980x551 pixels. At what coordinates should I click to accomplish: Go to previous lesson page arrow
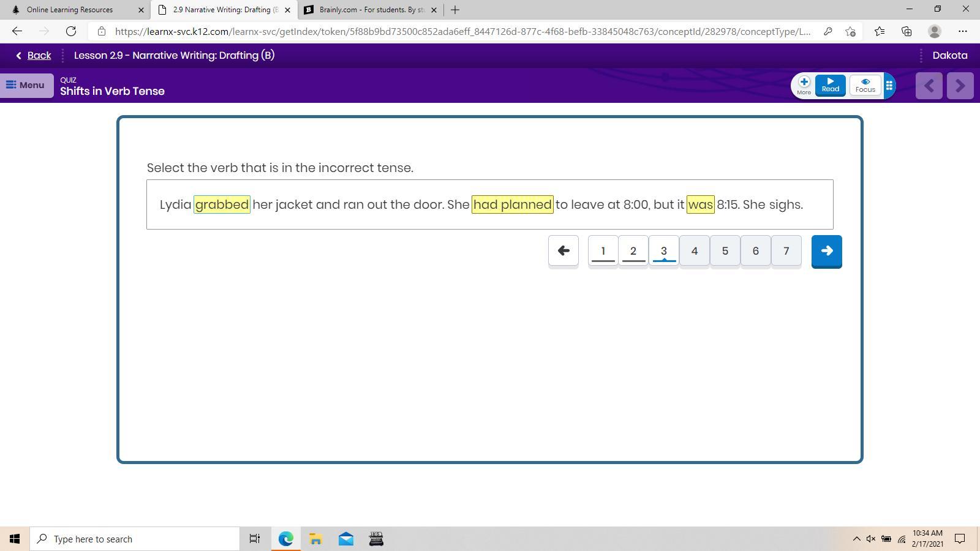[x=929, y=86]
